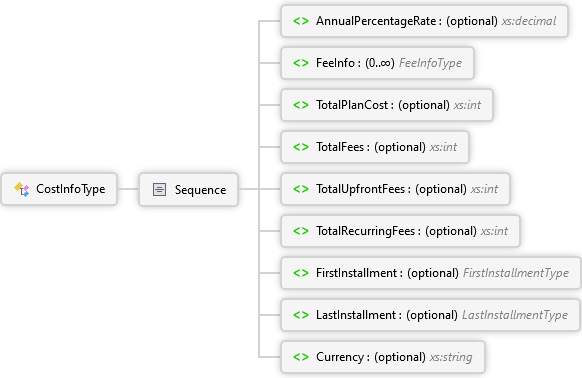Click the Sequence compositor icon
Image resolution: width=582 pixels, height=378 pixels.
pyautogui.click(x=160, y=189)
